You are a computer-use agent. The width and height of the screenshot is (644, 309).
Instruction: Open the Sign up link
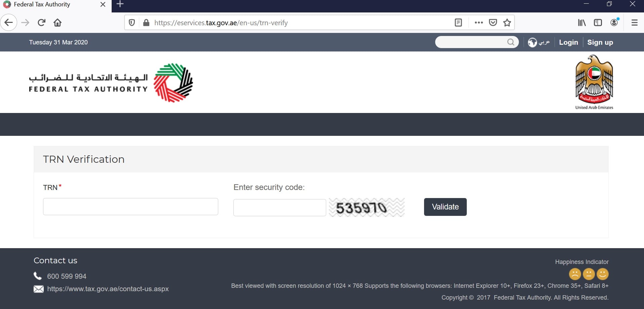(600, 42)
